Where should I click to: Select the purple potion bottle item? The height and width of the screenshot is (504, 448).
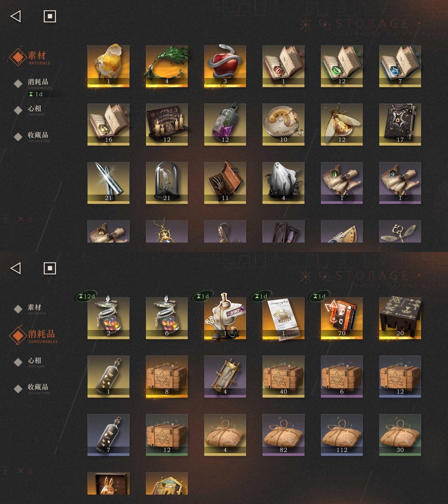[225, 125]
